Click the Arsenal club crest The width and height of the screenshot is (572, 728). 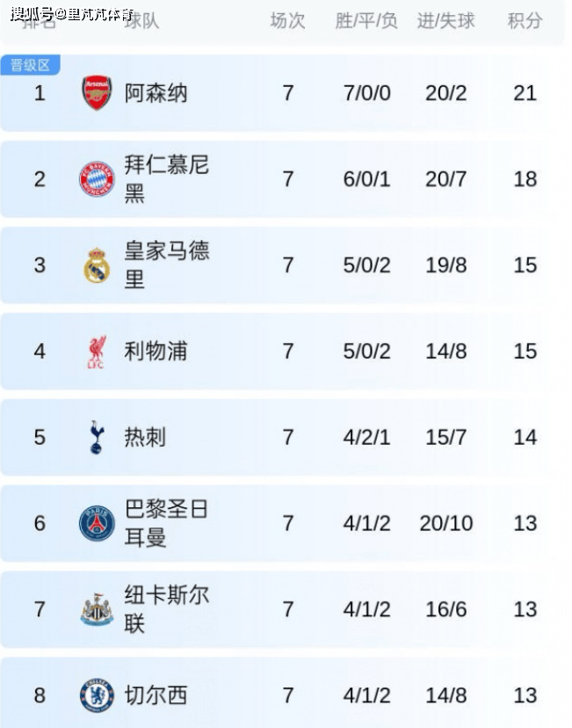(97, 93)
